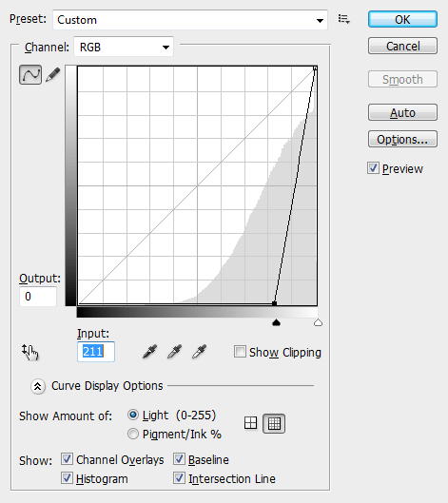The height and width of the screenshot is (503, 448).
Task: Select Light (0-255) radio button
Action: point(133,415)
